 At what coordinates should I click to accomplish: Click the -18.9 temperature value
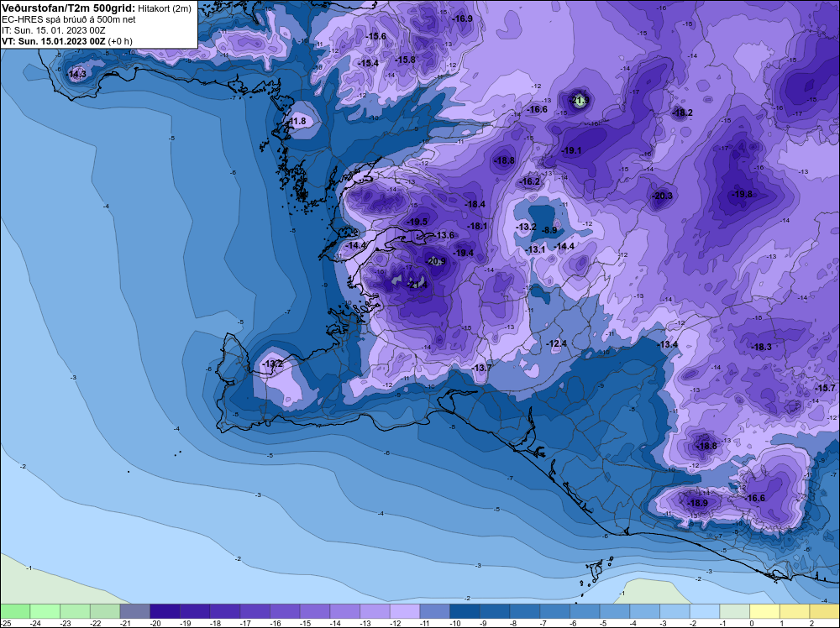point(697,503)
